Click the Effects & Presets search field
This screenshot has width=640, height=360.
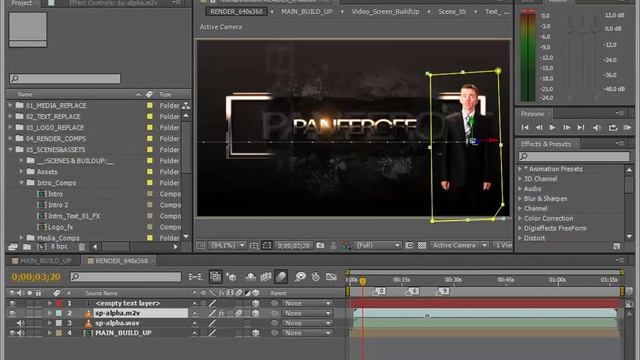point(574,156)
